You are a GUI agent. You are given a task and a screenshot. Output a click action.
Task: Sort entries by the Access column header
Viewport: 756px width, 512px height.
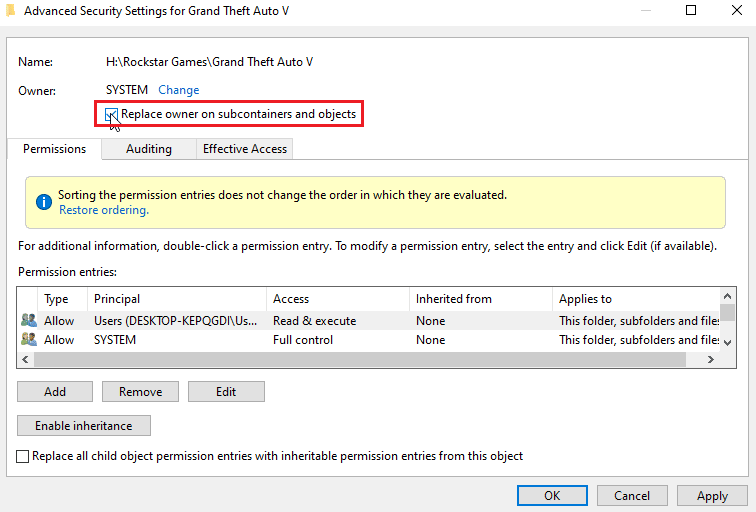click(291, 299)
